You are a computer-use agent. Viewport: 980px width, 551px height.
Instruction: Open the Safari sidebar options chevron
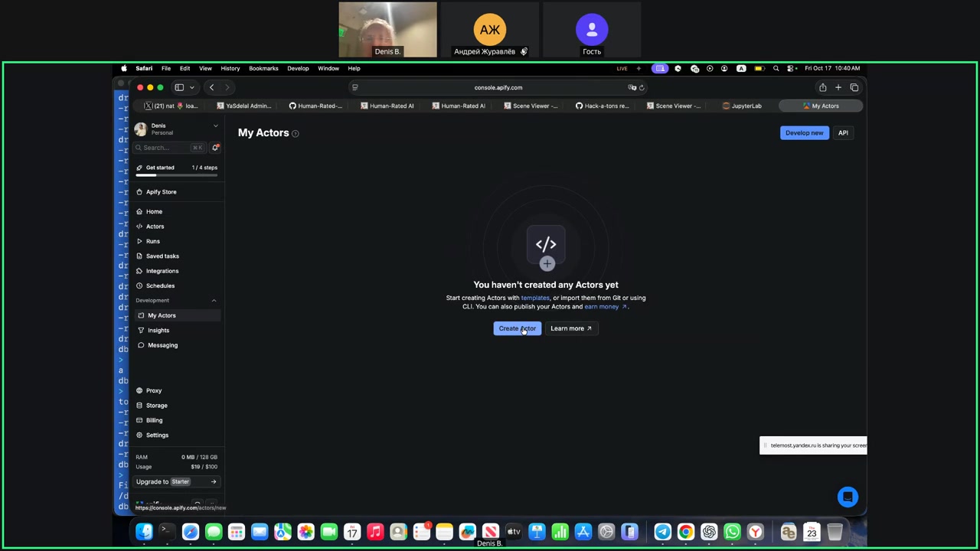[x=191, y=87]
